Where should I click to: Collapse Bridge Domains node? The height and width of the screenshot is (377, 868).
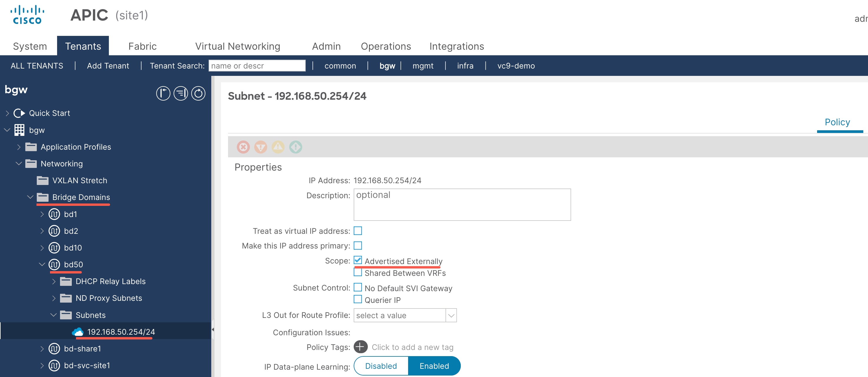(30, 197)
